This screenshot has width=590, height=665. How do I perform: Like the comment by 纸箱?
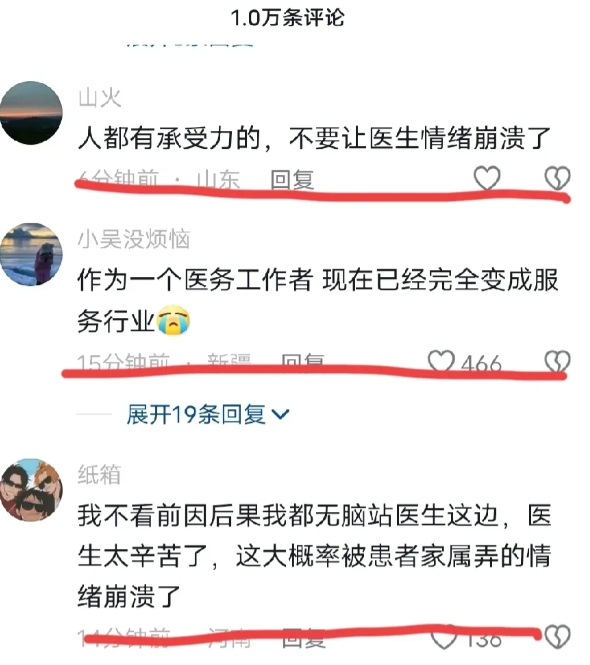tap(444, 637)
